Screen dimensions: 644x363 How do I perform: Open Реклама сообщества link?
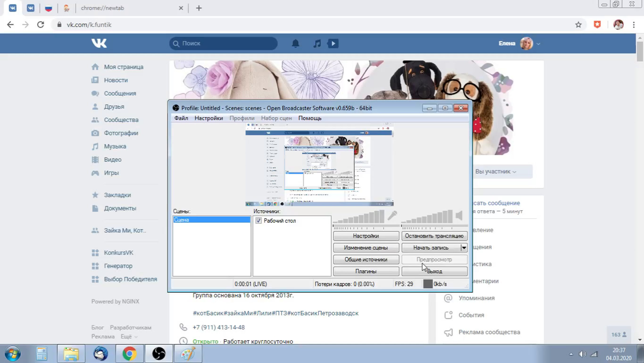click(x=489, y=332)
